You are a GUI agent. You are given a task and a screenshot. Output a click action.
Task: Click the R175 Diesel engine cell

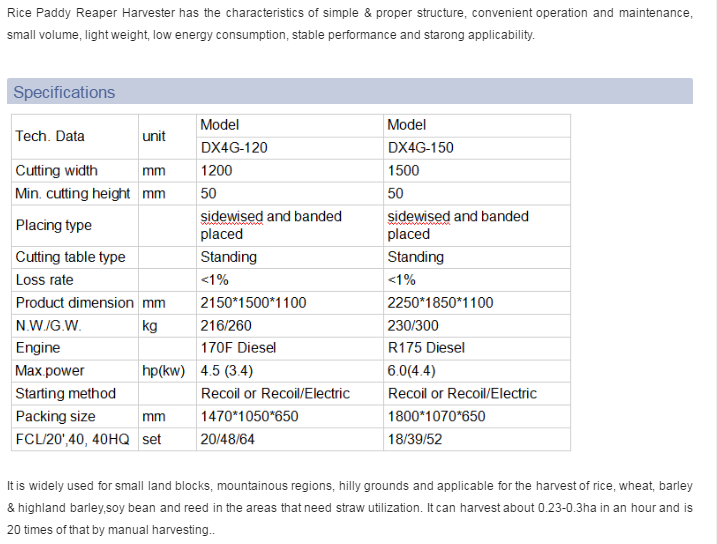[x=426, y=348]
